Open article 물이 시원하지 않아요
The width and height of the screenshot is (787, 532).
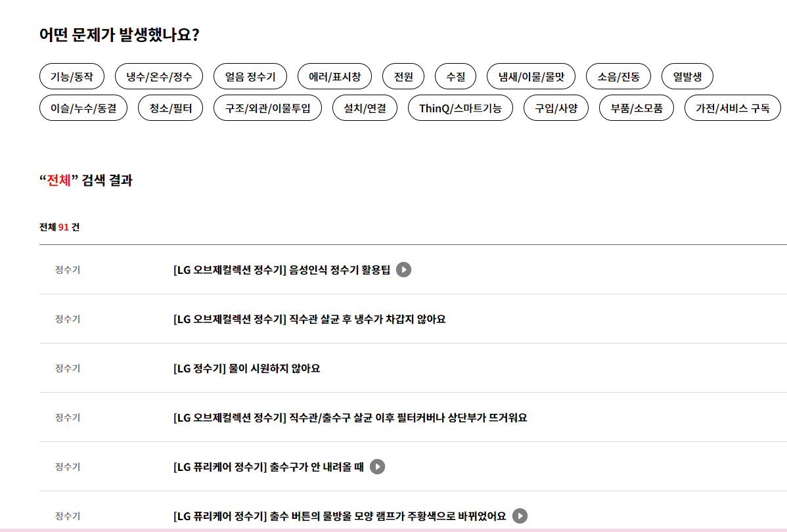pyautogui.click(x=246, y=368)
